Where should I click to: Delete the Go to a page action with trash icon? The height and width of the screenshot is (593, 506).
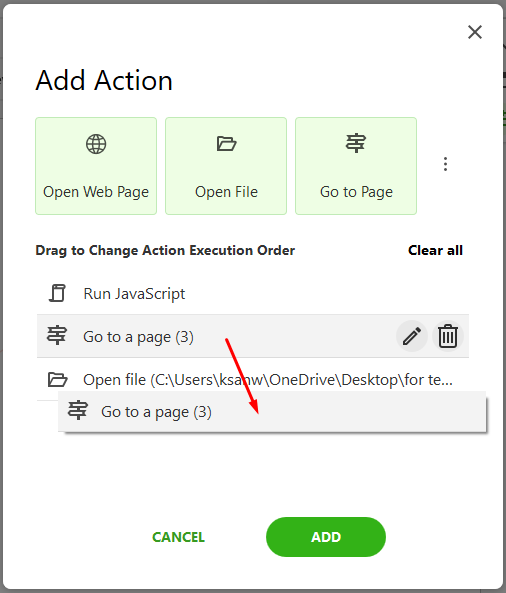point(448,336)
